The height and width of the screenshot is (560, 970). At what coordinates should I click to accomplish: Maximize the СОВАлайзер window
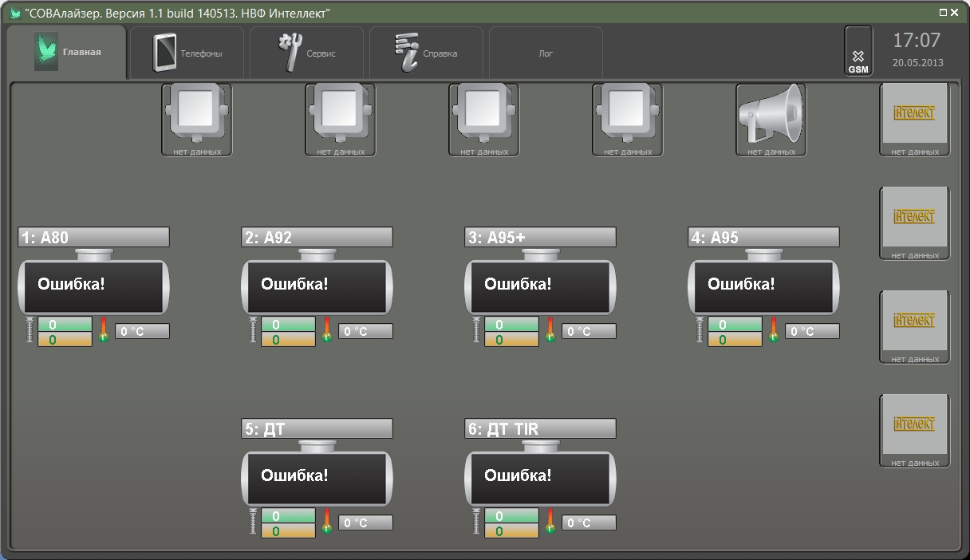(x=944, y=12)
